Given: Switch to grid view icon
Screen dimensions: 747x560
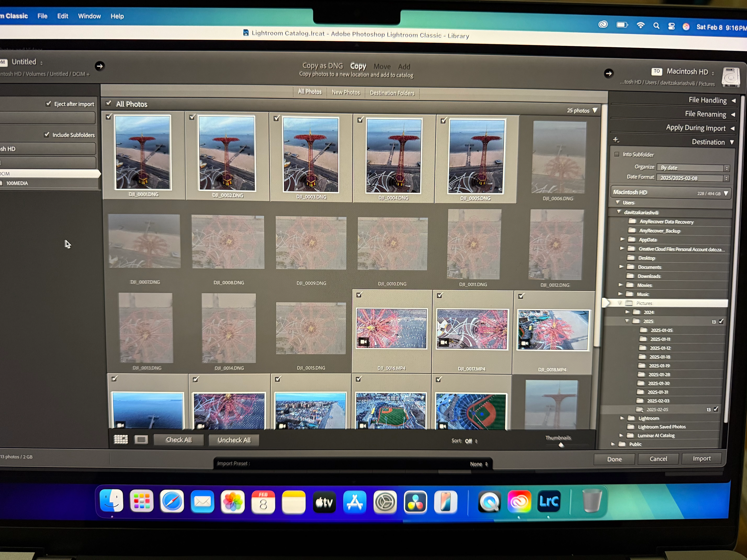Looking at the screenshot, I should pyautogui.click(x=121, y=439).
